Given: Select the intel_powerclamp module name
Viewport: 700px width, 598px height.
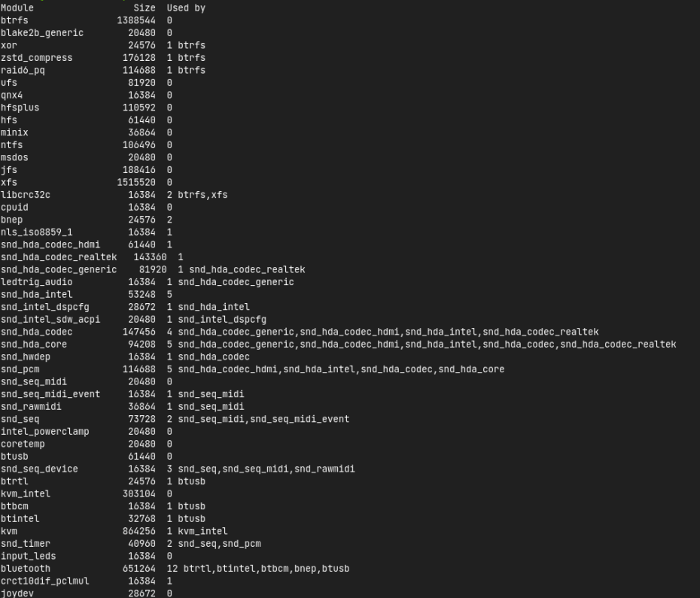Looking at the screenshot, I should coord(45,431).
